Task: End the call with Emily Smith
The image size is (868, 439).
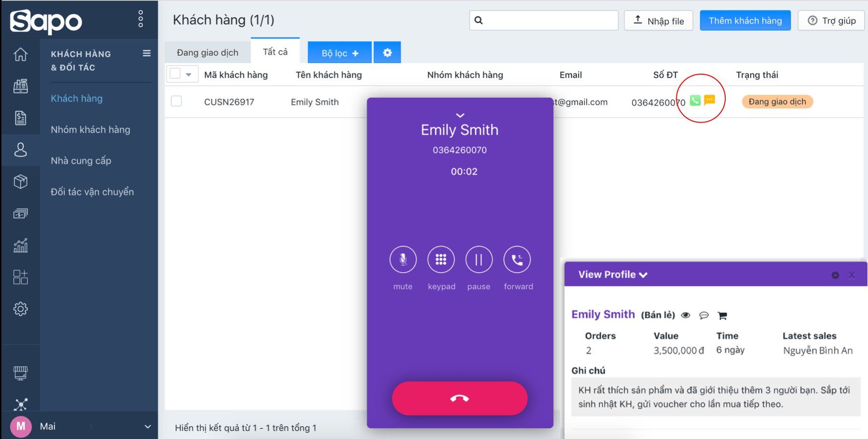Action: pyautogui.click(x=459, y=398)
